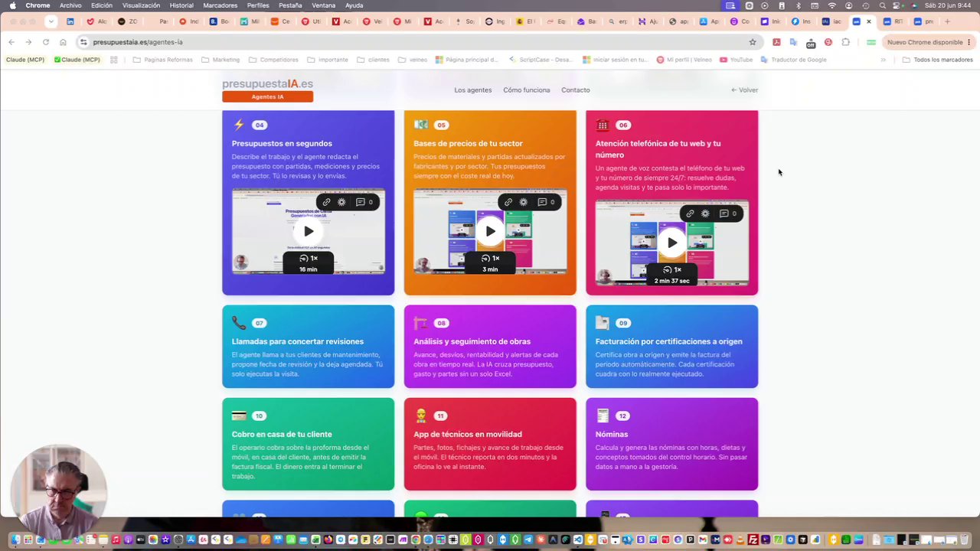980x551 pixels.
Task: Click the Volver back link
Action: 744,90
